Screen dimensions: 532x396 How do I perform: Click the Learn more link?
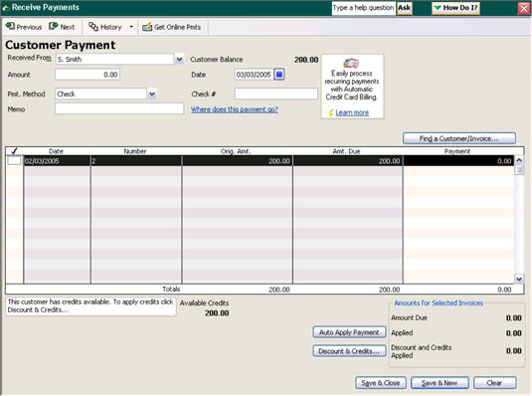pos(352,112)
